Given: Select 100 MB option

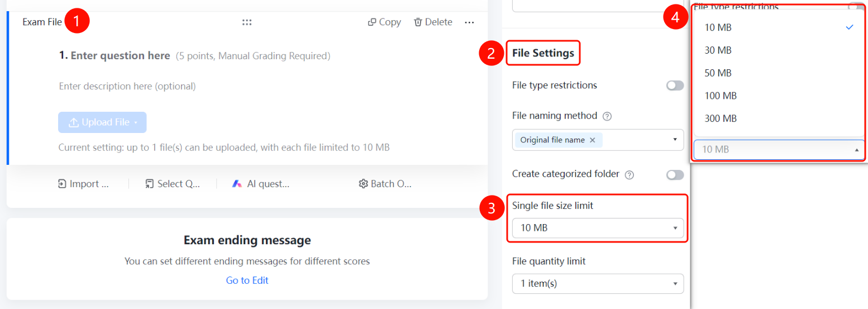Looking at the screenshot, I should tap(779, 96).
